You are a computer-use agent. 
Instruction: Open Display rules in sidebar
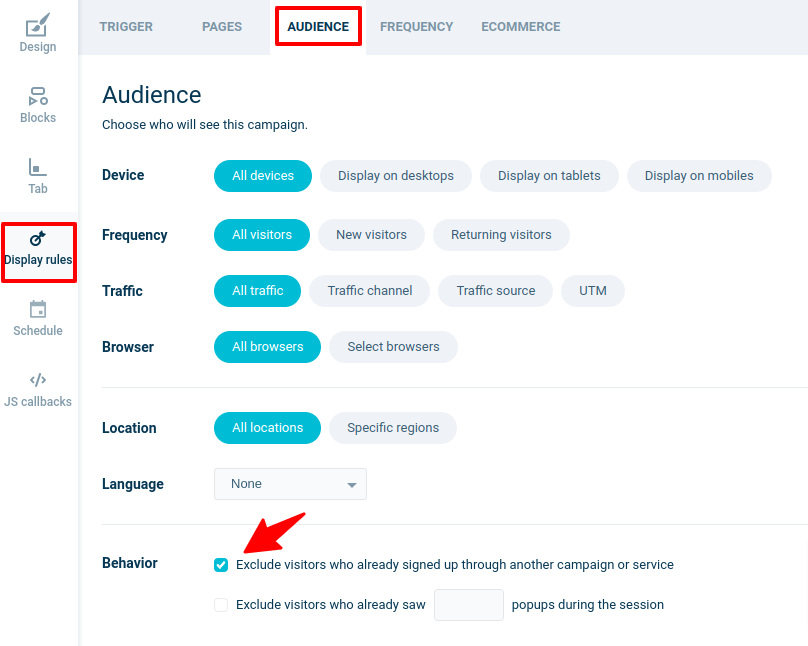point(39,248)
